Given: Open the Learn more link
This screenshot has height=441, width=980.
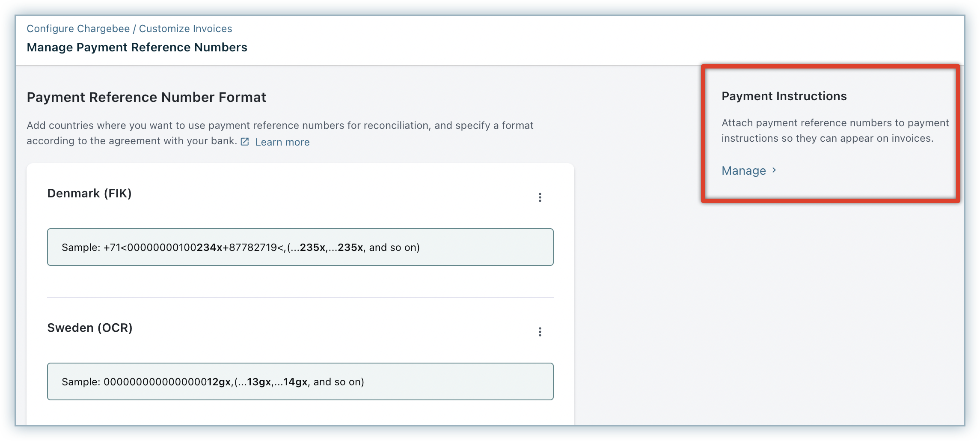Looking at the screenshot, I should [282, 142].
